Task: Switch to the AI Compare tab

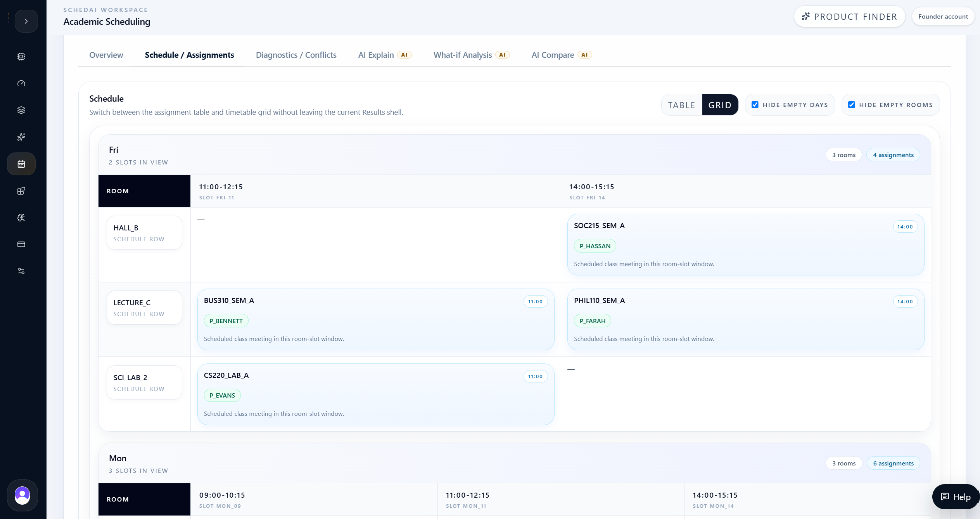Action: pyautogui.click(x=562, y=55)
